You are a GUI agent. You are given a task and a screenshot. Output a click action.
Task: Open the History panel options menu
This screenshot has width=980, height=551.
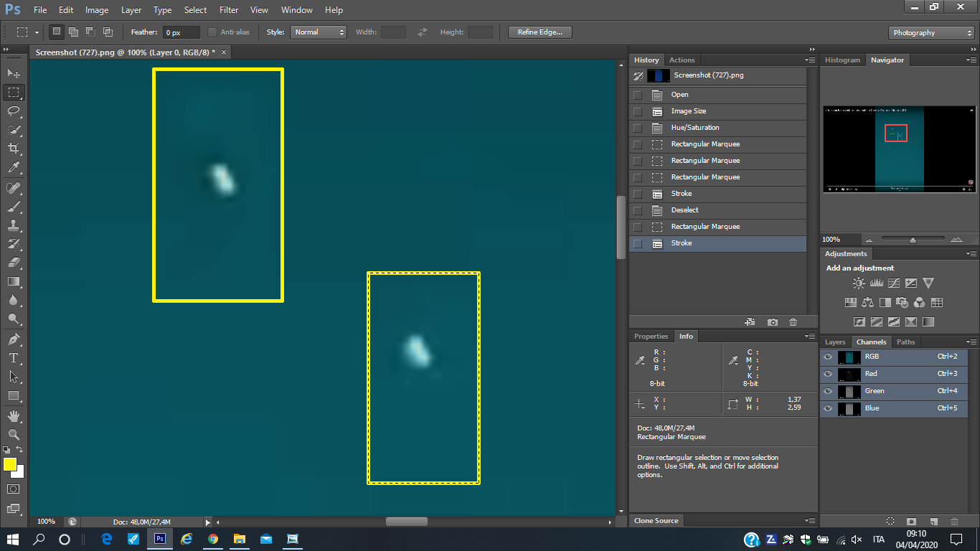[810, 60]
